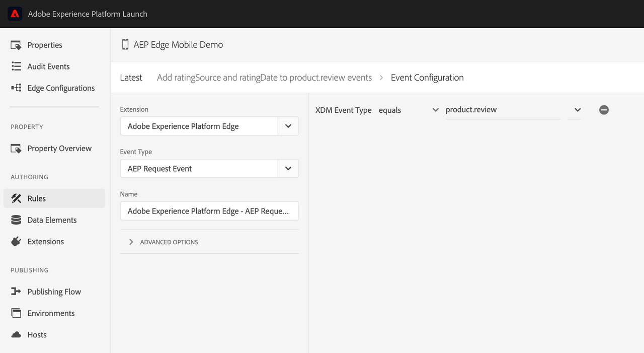
Task: Click the Adobe logo icon
Action: 15,14
